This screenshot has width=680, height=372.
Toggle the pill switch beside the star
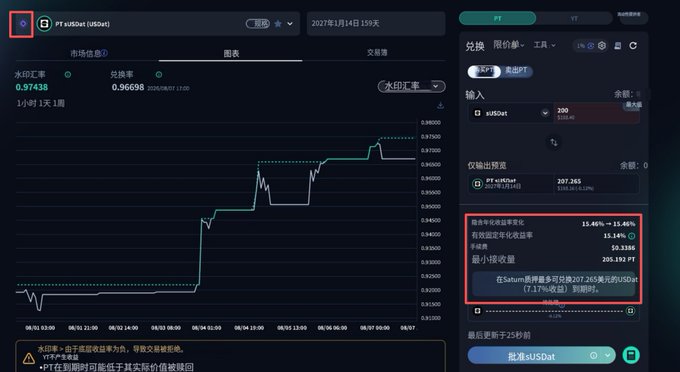258,23
